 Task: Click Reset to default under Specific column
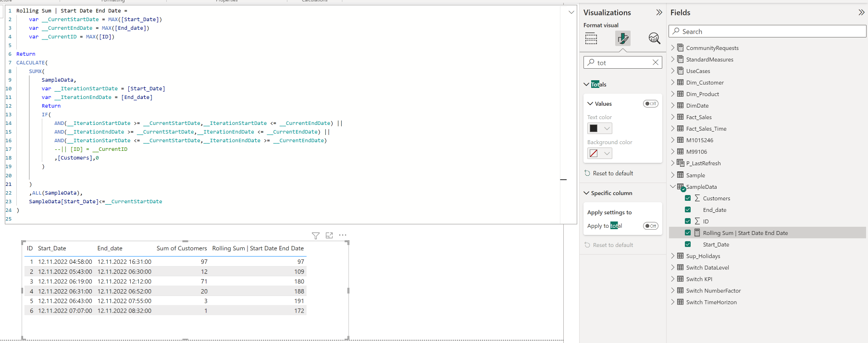click(613, 245)
